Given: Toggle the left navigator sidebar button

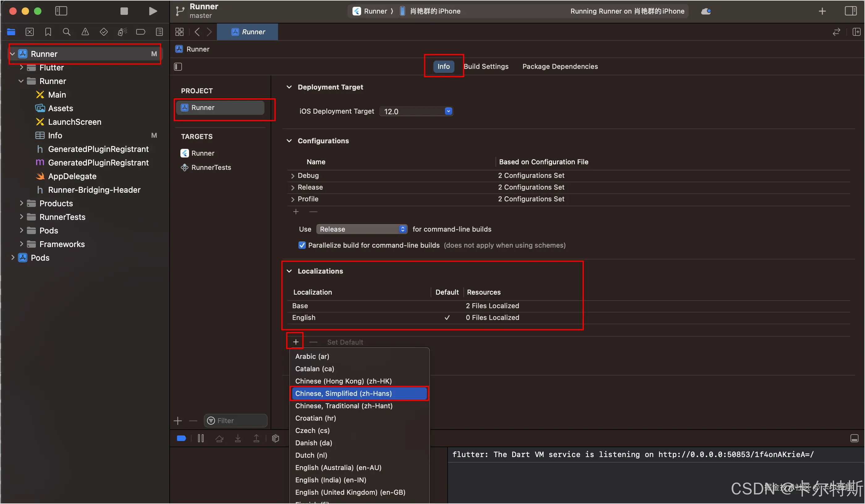Looking at the screenshot, I should (x=61, y=11).
